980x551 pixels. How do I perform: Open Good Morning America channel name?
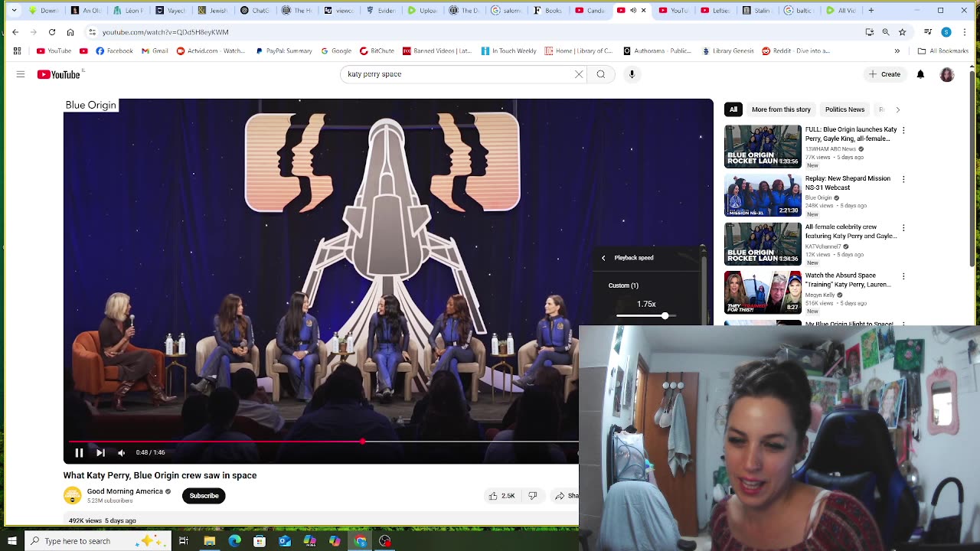(125, 491)
